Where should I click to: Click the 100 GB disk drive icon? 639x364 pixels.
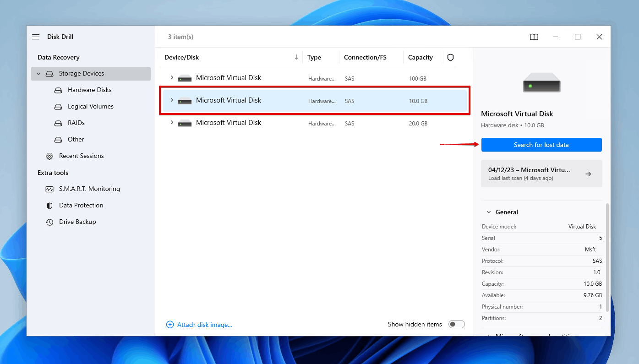point(185,78)
